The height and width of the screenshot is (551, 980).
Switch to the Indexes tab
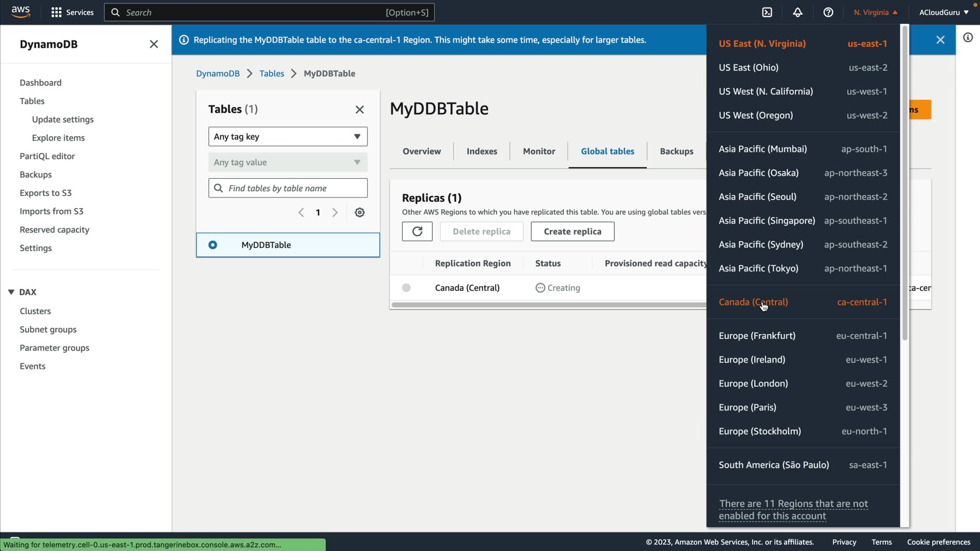point(481,151)
